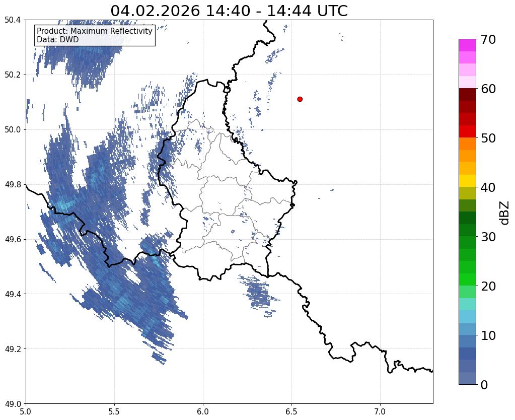Click the latitude tick label '49.8'
The image size is (515, 420).
point(13,185)
